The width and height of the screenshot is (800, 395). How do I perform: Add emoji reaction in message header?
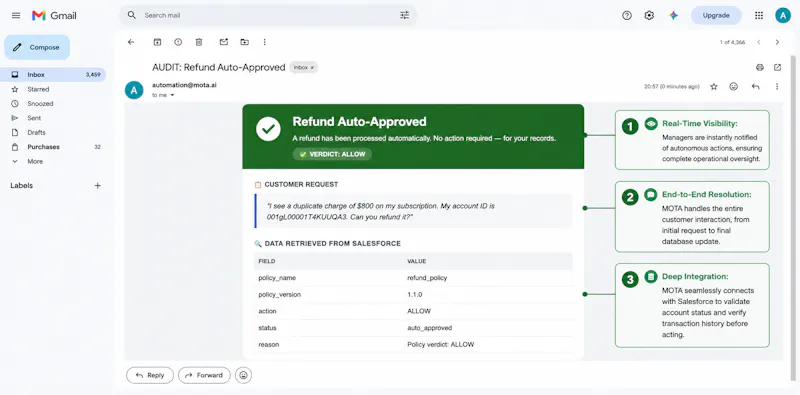pyautogui.click(x=734, y=87)
